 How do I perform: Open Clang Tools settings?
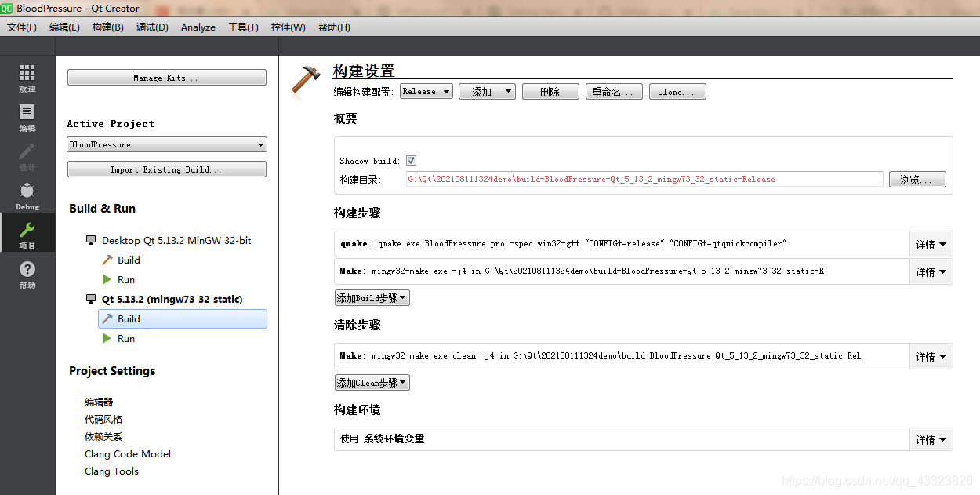(111, 471)
